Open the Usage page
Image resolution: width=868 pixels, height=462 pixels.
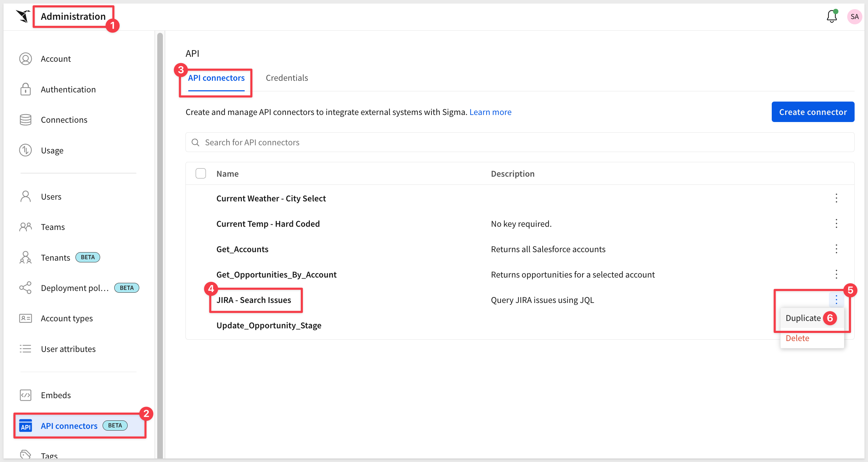52,151
